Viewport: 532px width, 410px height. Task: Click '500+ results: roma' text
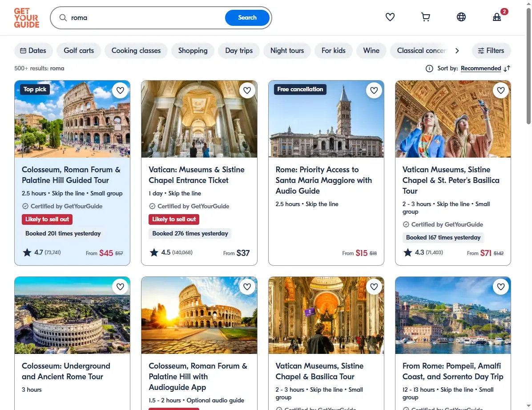[x=39, y=68]
